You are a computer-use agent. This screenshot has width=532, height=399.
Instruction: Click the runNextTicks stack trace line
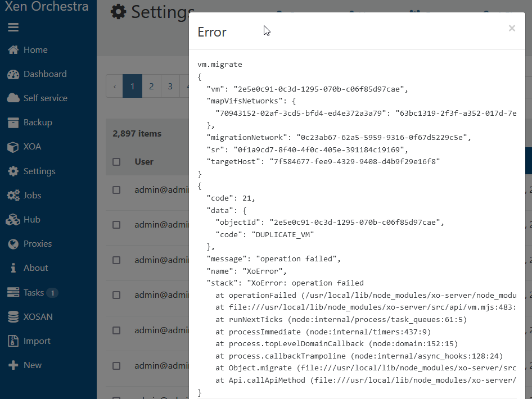341,319
